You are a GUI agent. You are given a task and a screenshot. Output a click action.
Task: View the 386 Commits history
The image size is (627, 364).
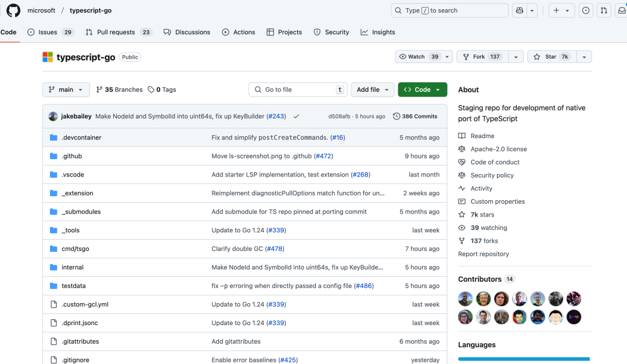click(415, 117)
